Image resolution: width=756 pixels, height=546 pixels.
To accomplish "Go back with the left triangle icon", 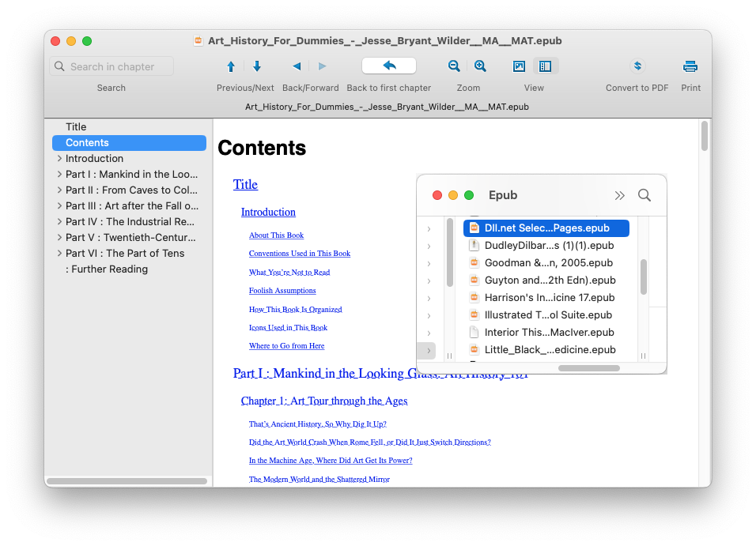I will click(x=297, y=67).
